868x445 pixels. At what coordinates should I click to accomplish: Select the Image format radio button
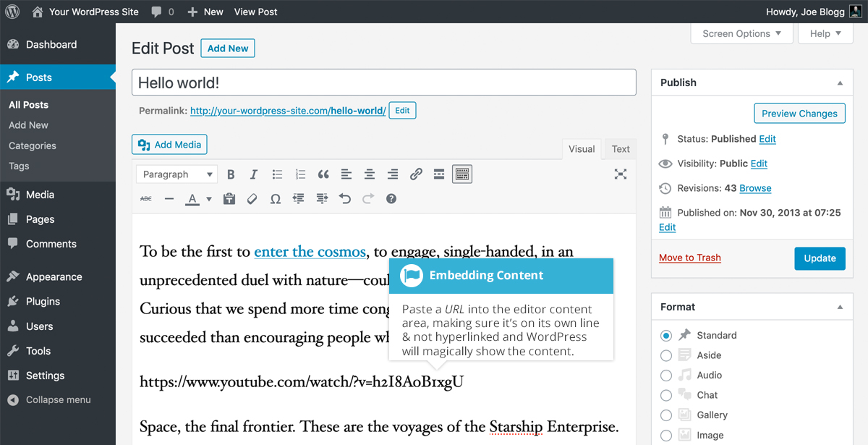click(x=666, y=436)
